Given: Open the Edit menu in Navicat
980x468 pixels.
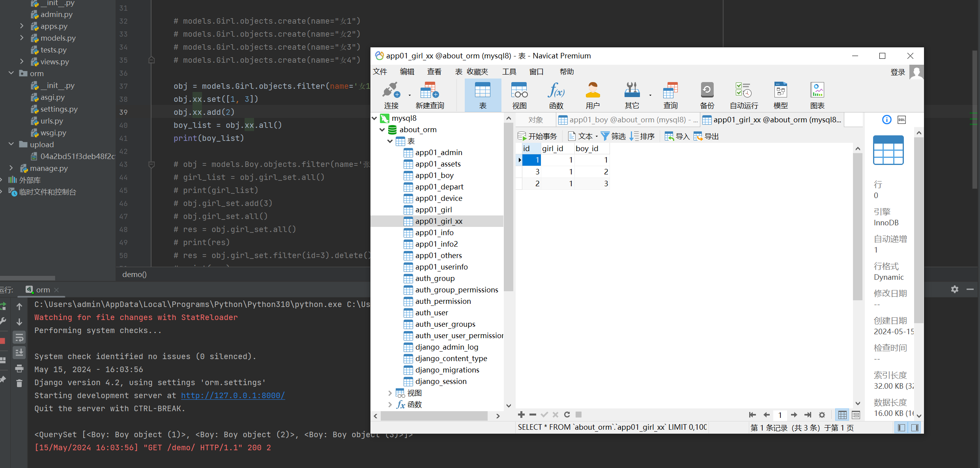Looking at the screenshot, I should click(407, 71).
